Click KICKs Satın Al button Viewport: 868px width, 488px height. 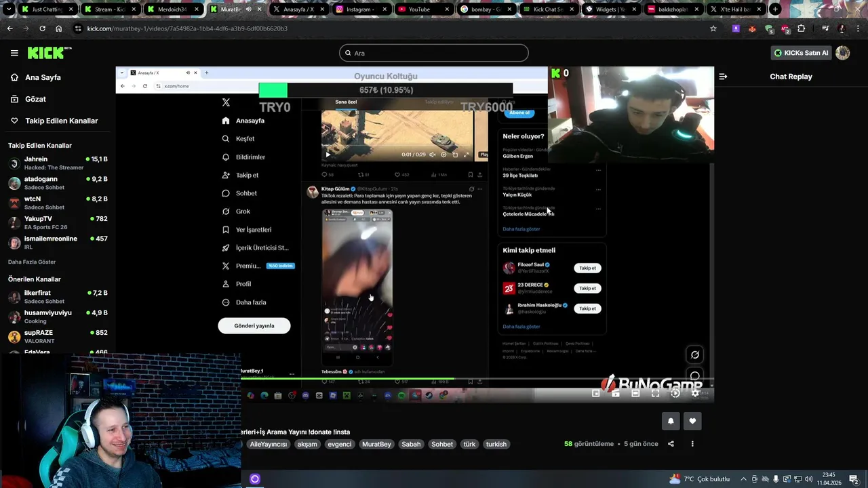pos(801,53)
